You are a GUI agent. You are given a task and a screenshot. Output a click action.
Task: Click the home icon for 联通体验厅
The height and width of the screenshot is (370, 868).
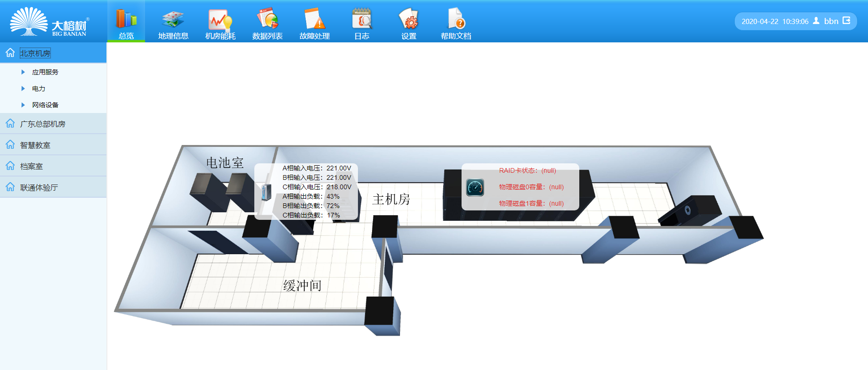tap(10, 187)
